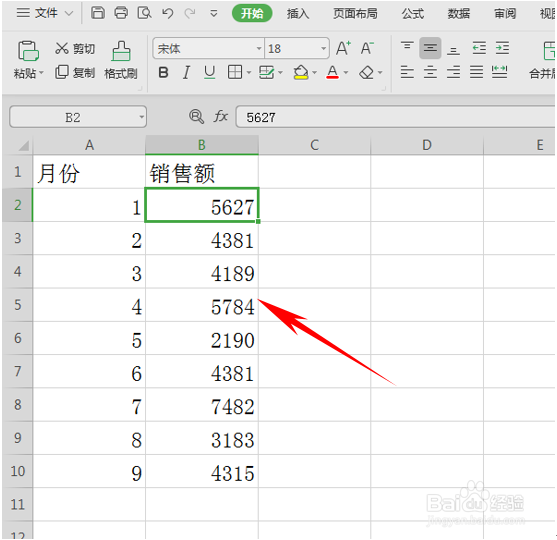Click the 剪切 cut button

coord(75,49)
